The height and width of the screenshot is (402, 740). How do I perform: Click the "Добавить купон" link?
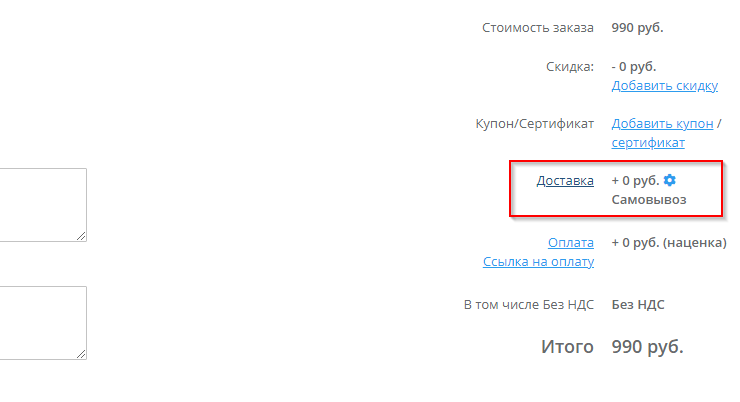662,124
